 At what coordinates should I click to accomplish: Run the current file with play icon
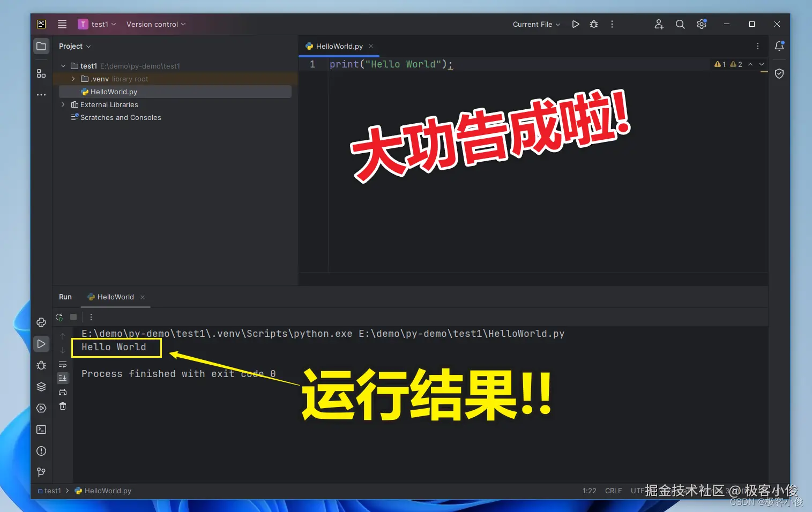click(x=576, y=24)
